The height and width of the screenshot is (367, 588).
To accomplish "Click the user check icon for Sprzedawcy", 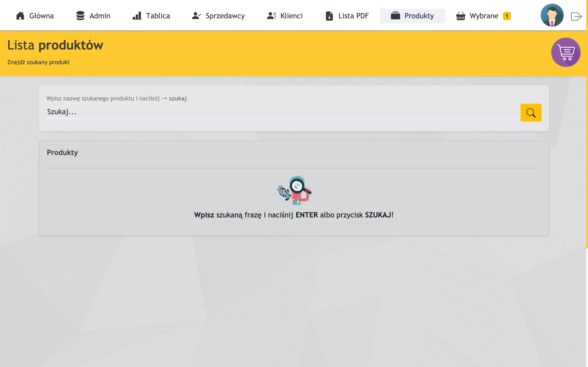I will pos(196,16).
